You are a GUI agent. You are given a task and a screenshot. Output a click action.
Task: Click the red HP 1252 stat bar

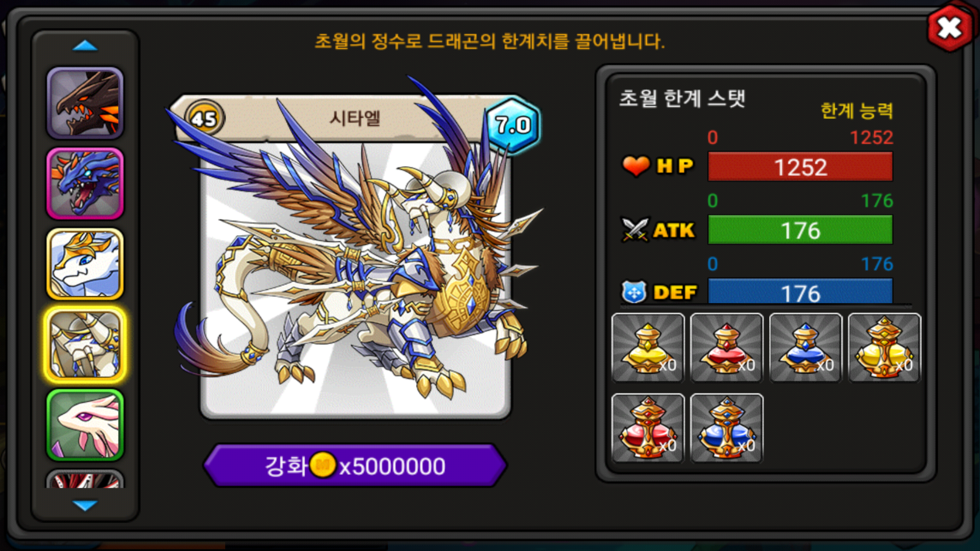point(800,167)
